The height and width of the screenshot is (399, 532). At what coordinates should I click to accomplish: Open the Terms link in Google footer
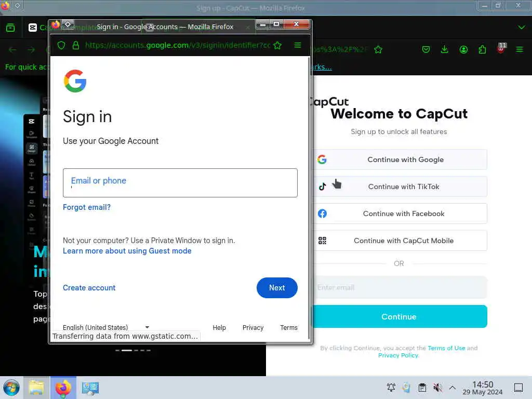[x=289, y=327]
